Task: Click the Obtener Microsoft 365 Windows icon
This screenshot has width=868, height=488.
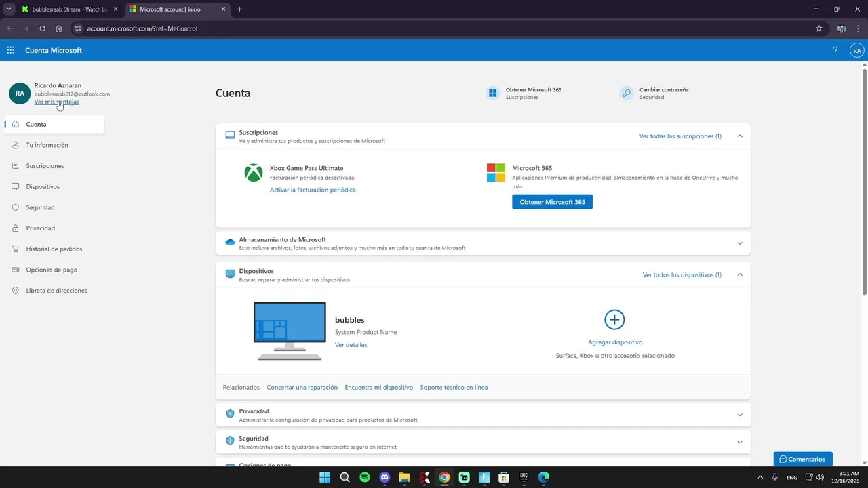Action: click(493, 93)
